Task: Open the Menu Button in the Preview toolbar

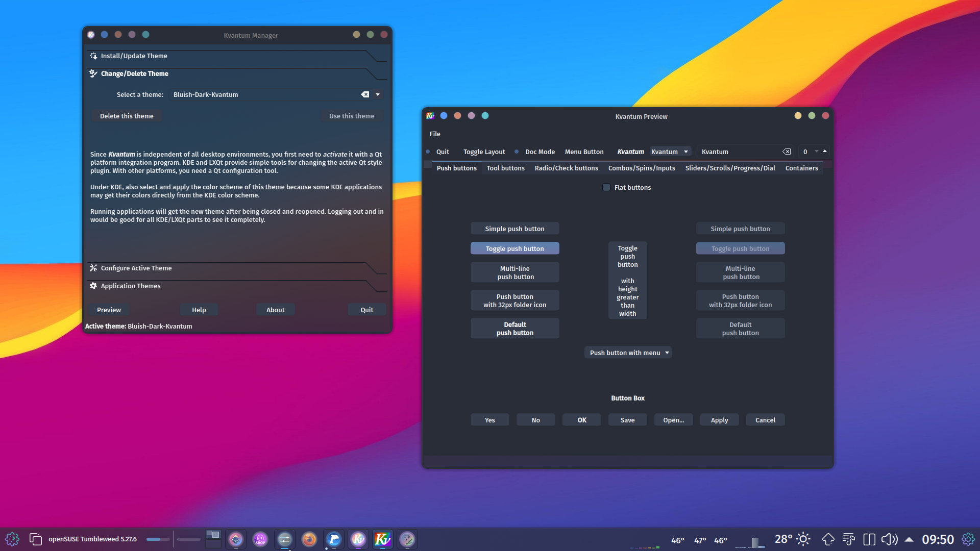Action: (x=584, y=152)
